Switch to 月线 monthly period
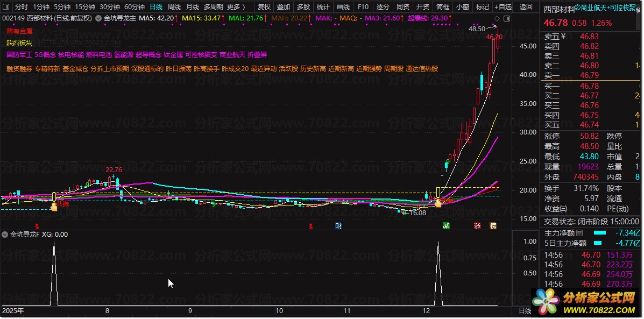Screen dimensions: 644x319 [193, 6]
